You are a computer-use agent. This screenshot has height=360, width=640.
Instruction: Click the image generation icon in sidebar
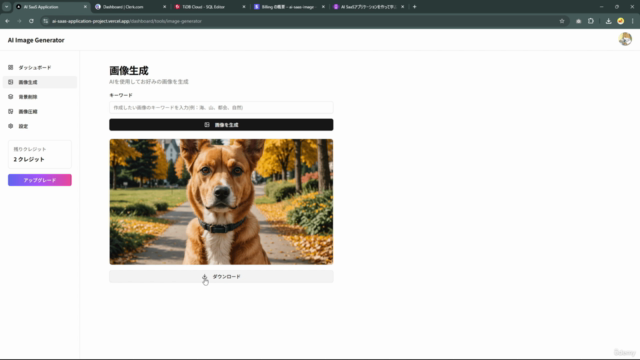(11, 82)
